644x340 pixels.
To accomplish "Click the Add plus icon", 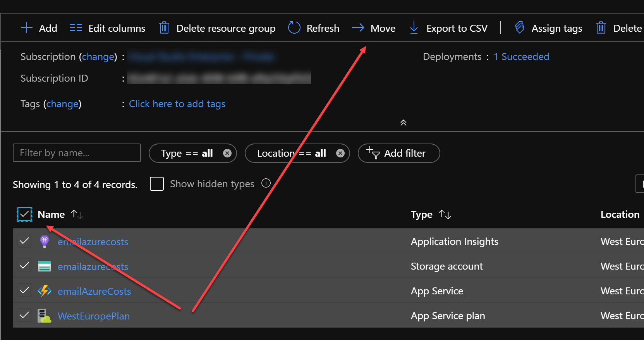I will [x=26, y=28].
